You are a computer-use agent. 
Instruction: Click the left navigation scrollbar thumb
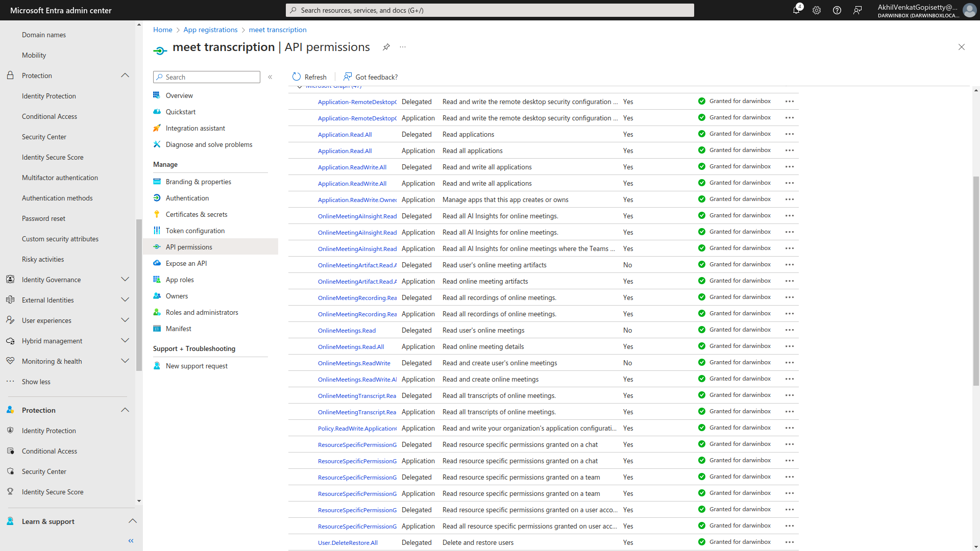click(x=139, y=295)
